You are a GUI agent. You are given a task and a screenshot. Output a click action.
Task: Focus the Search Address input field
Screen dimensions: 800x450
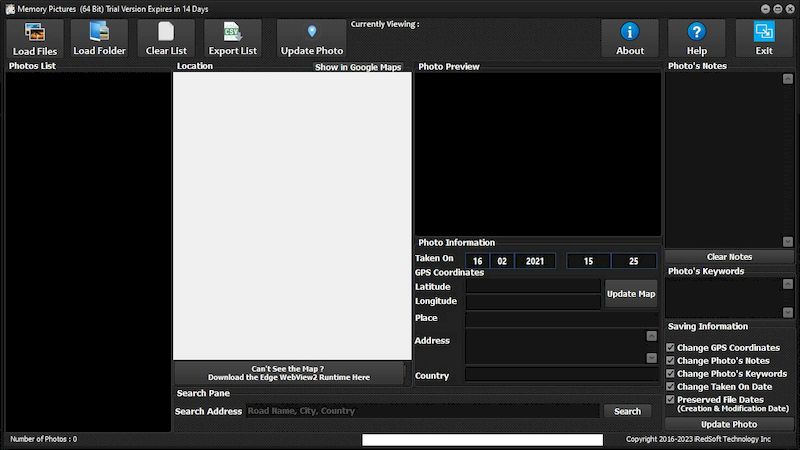[x=423, y=411]
